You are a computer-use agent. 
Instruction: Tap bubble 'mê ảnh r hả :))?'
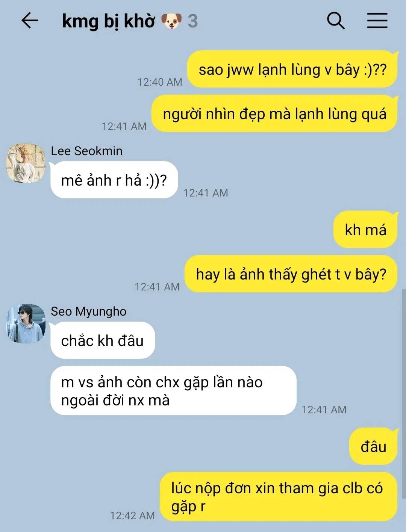(114, 180)
